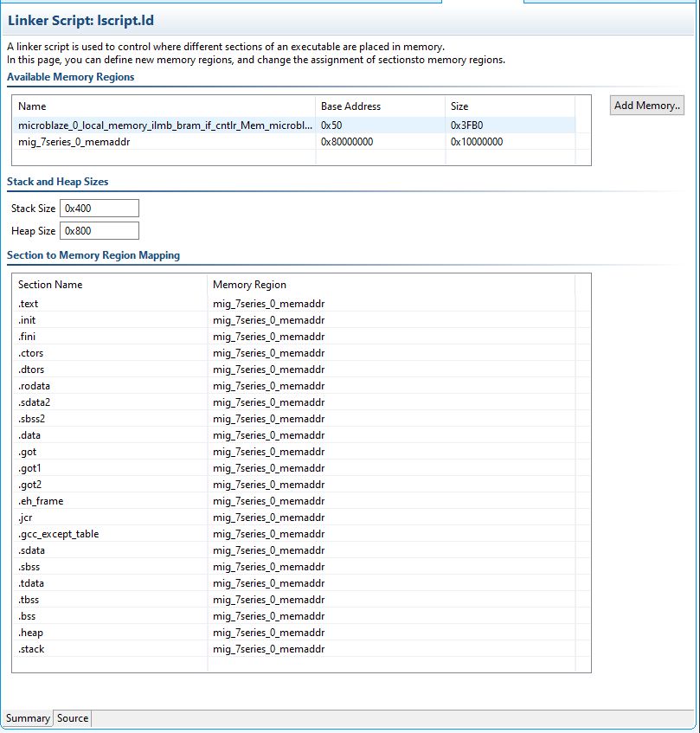This screenshot has width=700, height=733.
Task: Select the .data section name
Action: [x=29, y=435]
